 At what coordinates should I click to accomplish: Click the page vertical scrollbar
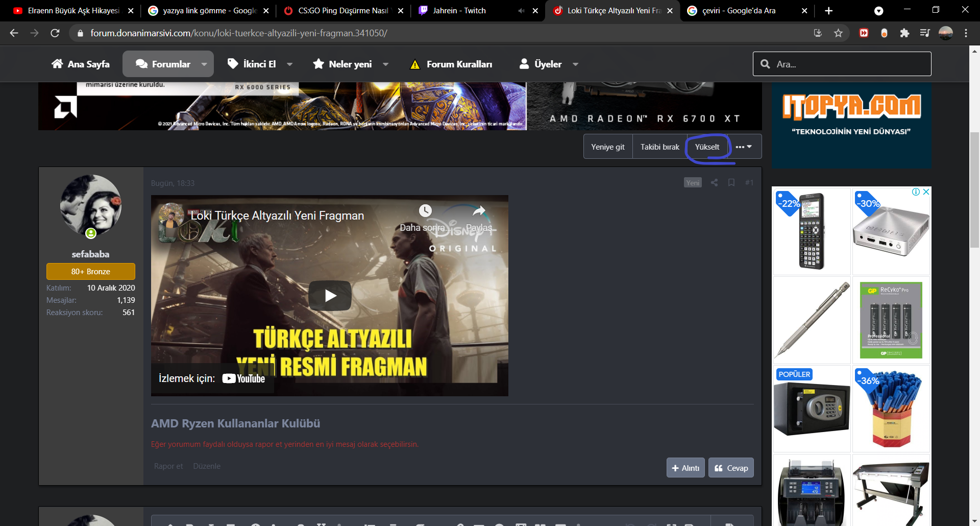click(974, 189)
